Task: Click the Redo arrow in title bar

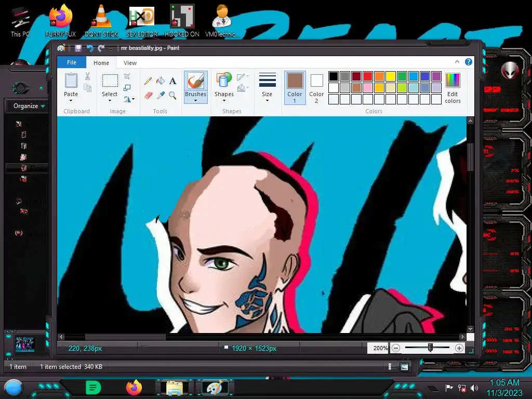Action: point(101,48)
